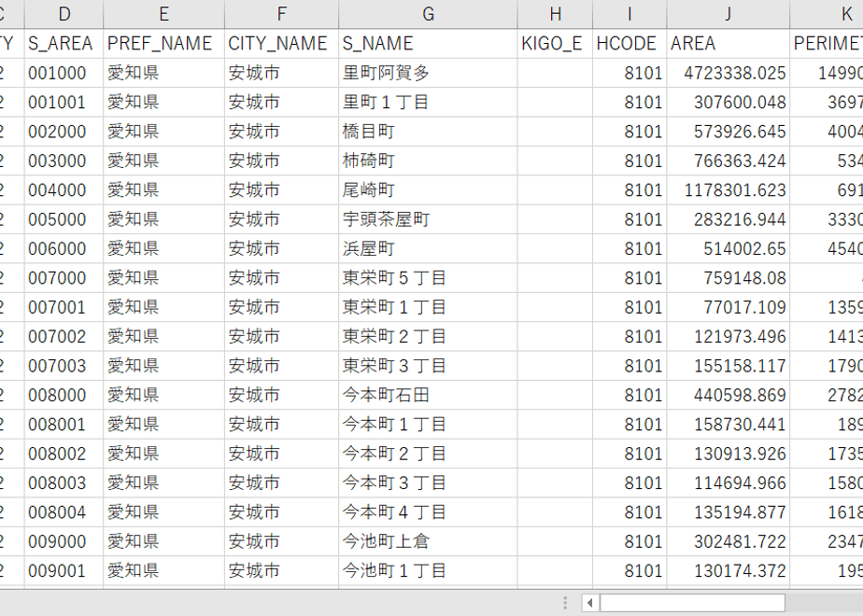Click cell containing 今池町上倉
Viewport: 863px width, 616px height.
pyautogui.click(x=428, y=541)
